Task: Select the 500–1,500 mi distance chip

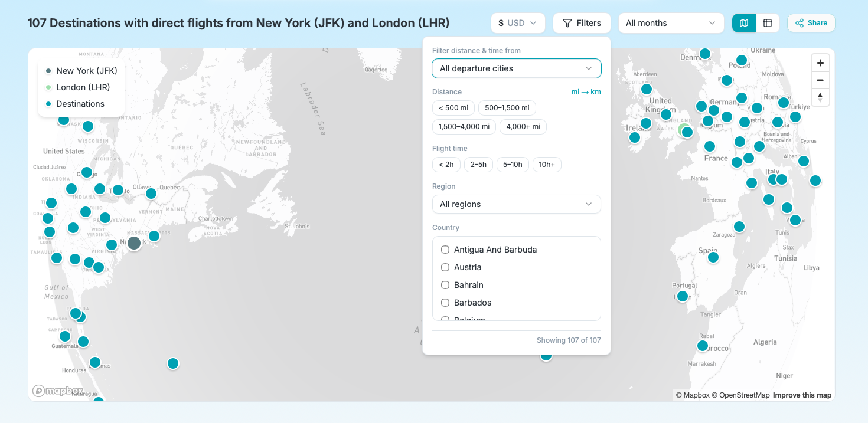Action: click(x=507, y=108)
